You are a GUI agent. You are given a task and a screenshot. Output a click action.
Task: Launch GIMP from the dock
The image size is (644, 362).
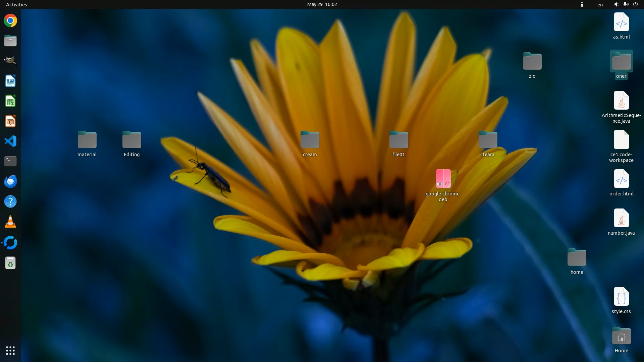10,61
